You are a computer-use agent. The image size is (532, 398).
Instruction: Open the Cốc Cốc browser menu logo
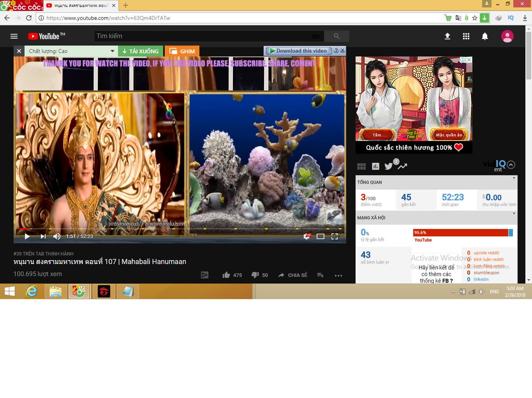tap(21, 5)
